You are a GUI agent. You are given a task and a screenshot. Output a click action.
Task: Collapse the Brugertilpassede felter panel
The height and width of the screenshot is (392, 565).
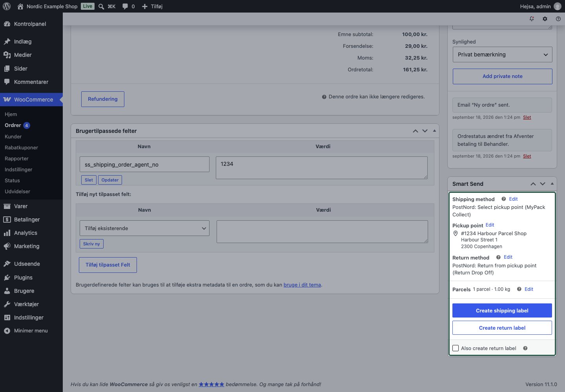(434, 131)
